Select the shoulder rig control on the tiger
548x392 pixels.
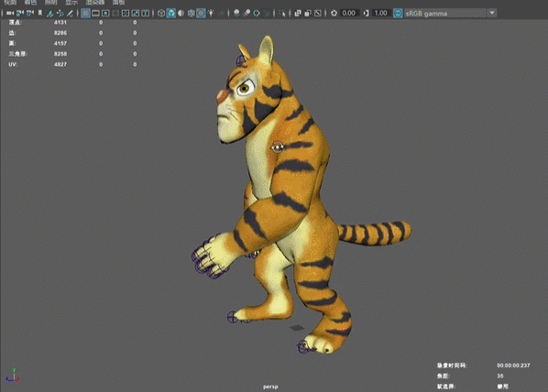(278, 147)
